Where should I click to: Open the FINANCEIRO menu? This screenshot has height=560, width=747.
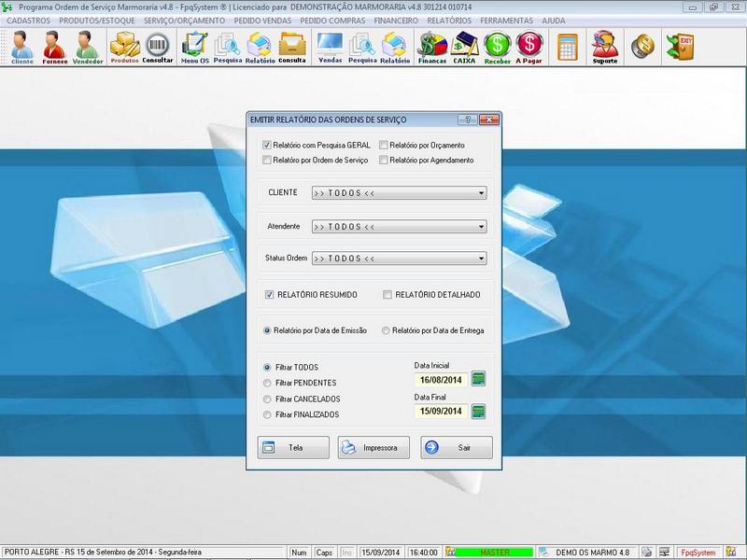(395, 21)
